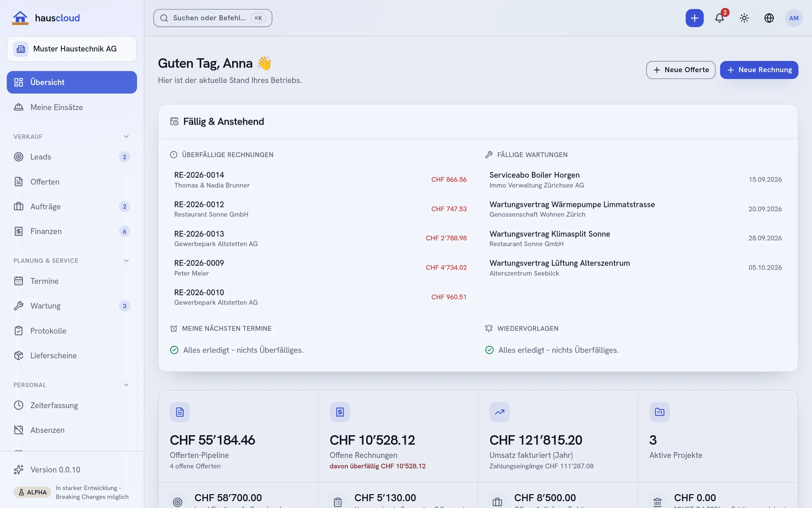
Task: Open the notifications bell
Action: (x=719, y=18)
